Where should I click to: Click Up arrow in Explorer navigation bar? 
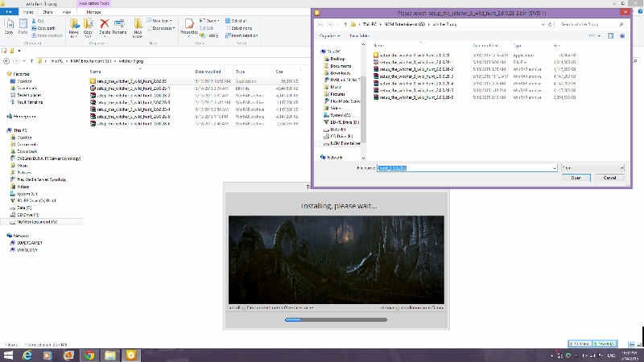click(31, 61)
